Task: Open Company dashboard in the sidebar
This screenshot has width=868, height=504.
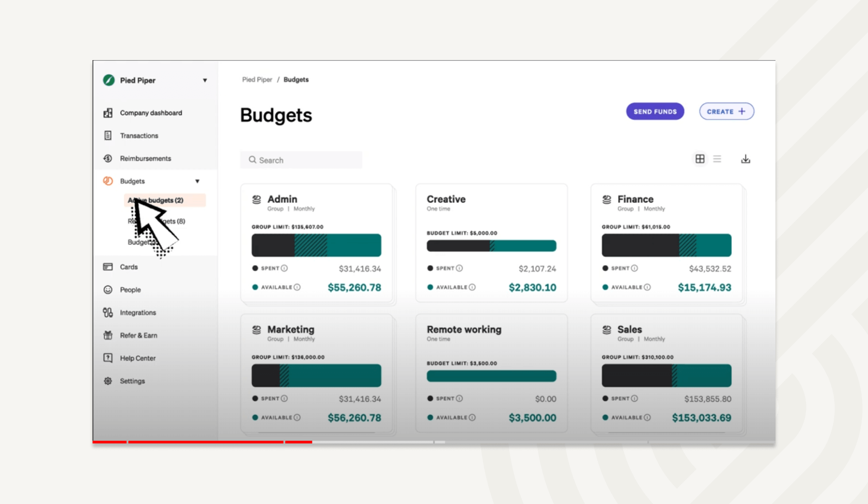Action: click(151, 113)
